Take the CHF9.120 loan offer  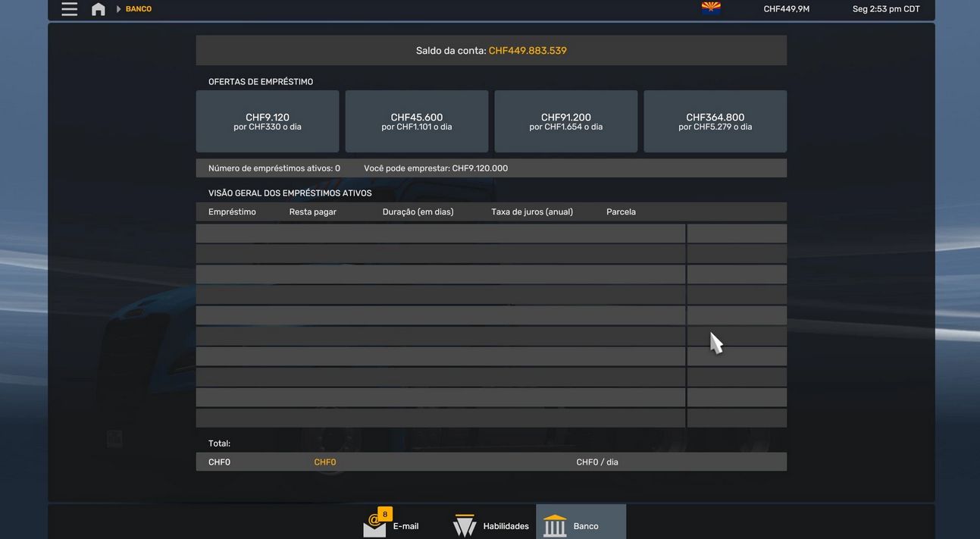coord(268,121)
